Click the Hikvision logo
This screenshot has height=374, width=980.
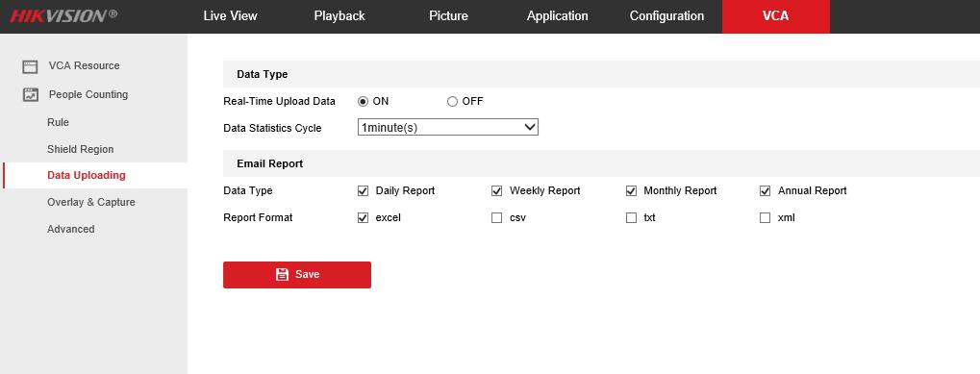(x=63, y=15)
